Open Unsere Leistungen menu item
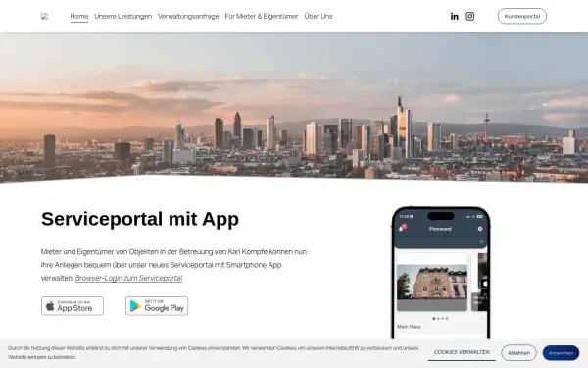588x368 pixels. [x=123, y=16]
